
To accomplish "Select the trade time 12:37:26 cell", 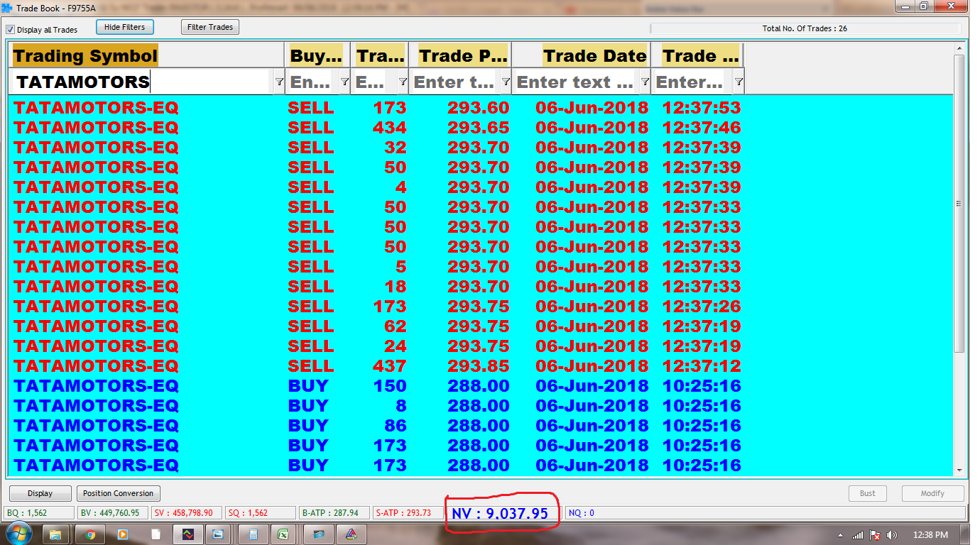I will pyautogui.click(x=702, y=307).
